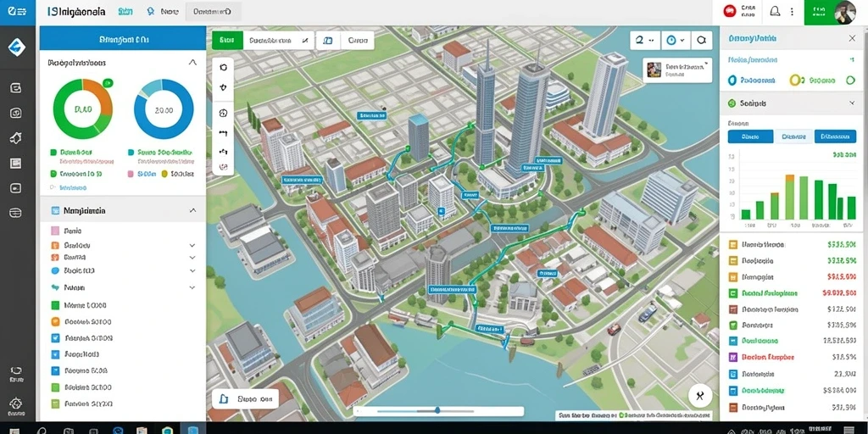
Task: Click the red round icon in the header
Action: pos(730,10)
